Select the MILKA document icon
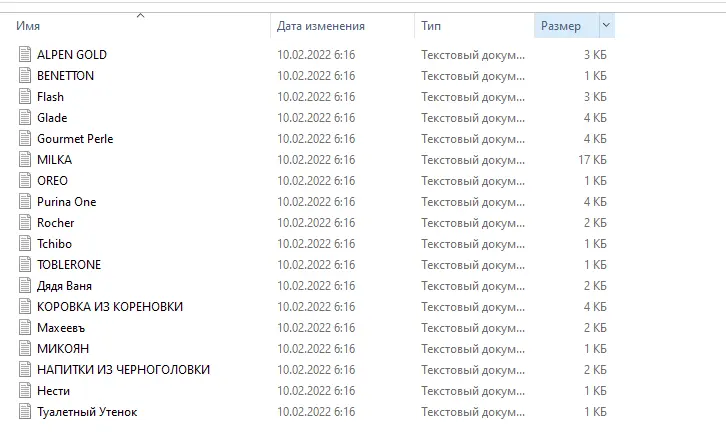The width and height of the screenshot is (726, 439). [25, 159]
